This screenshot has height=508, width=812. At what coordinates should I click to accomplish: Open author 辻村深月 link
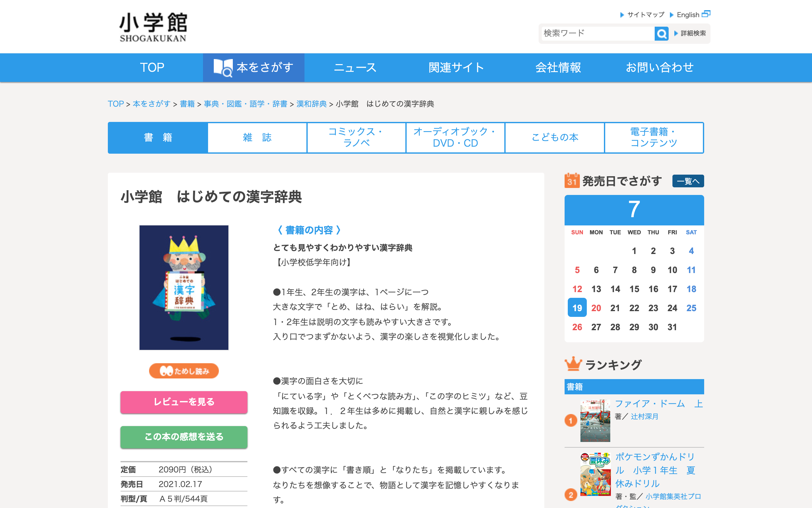644,417
